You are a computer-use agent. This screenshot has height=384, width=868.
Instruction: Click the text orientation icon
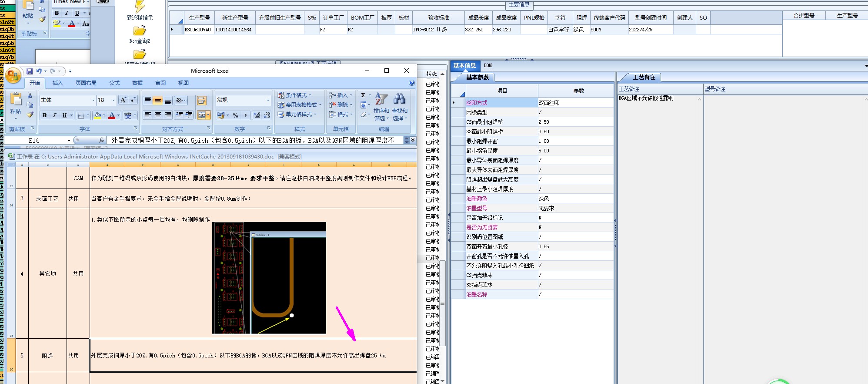pyautogui.click(x=180, y=100)
